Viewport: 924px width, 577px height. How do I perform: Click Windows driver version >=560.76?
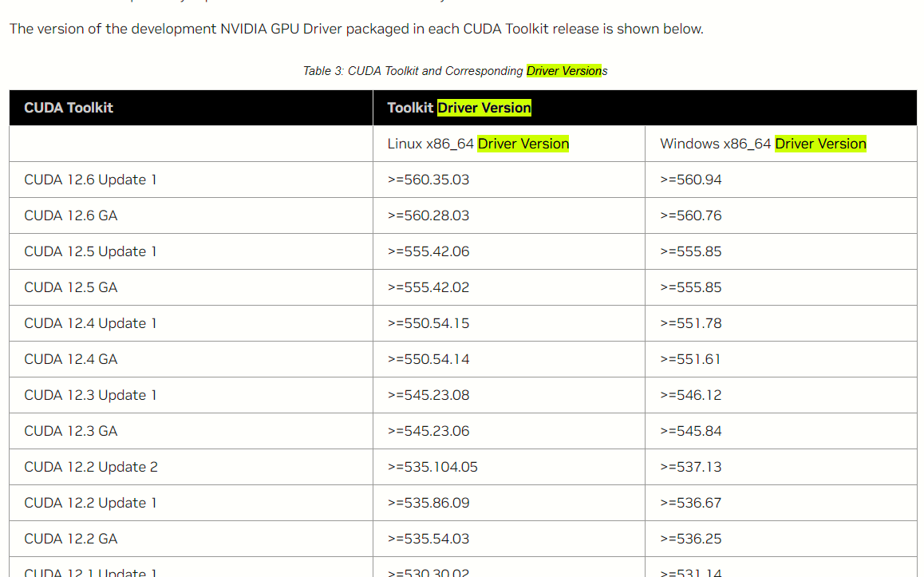[x=691, y=215]
